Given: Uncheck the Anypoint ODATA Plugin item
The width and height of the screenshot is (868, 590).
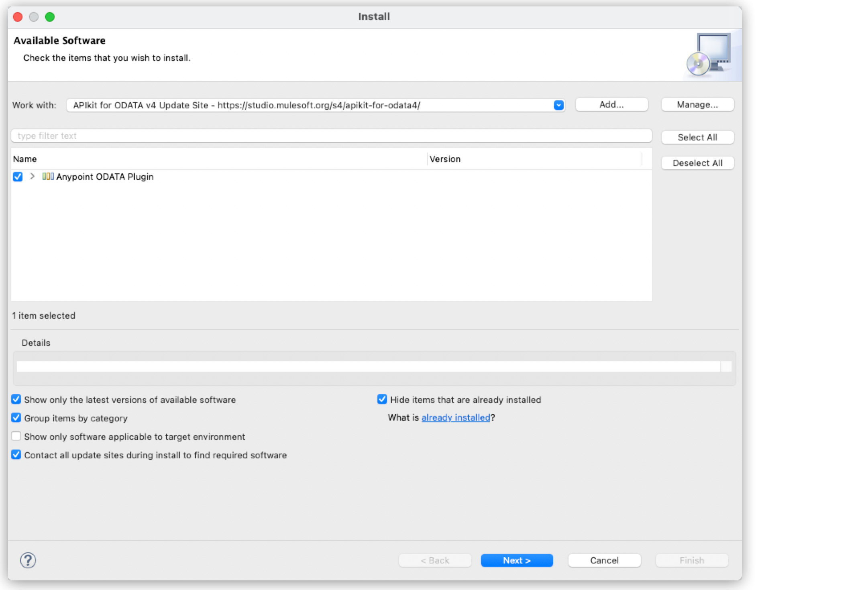Looking at the screenshot, I should point(17,177).
